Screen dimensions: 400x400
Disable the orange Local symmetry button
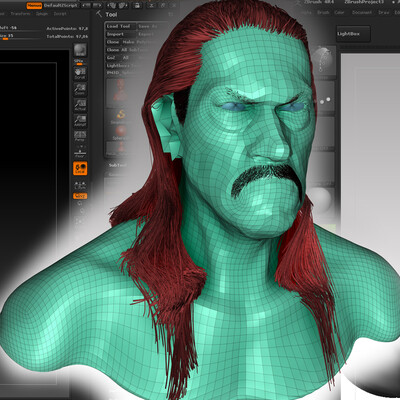click(80, 168)
